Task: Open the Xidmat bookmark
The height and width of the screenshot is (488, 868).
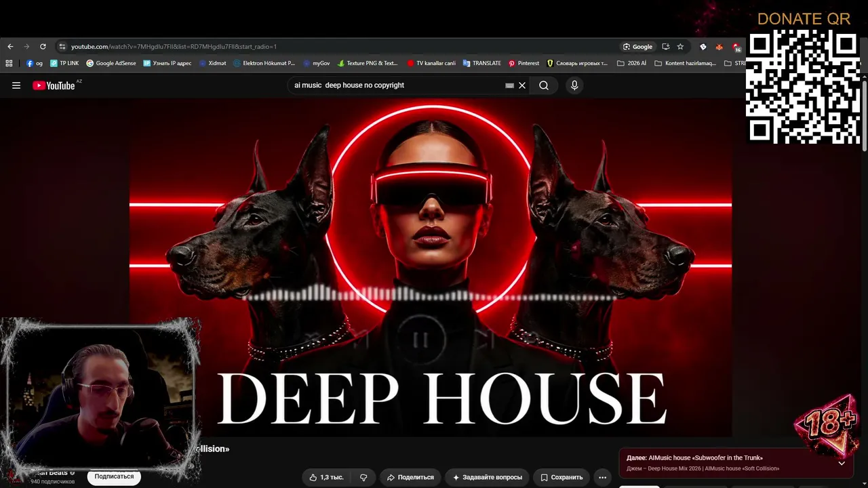Action: (x=213, y=63)
